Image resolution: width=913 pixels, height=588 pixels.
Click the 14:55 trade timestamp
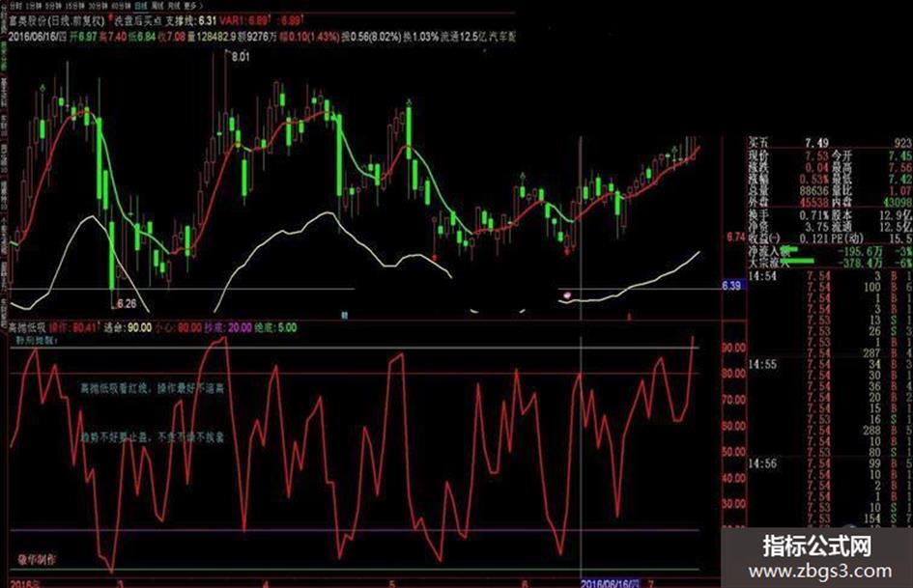762,364
